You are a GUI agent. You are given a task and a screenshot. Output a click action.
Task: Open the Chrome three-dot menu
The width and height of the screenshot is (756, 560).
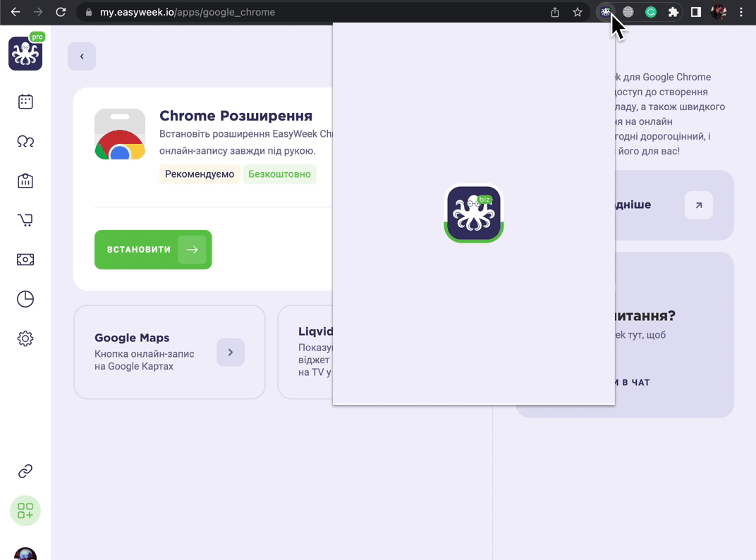point(741,12)
